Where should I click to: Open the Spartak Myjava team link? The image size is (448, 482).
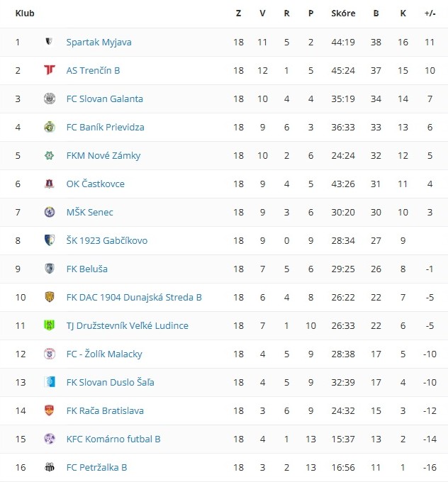click(99, 42)
